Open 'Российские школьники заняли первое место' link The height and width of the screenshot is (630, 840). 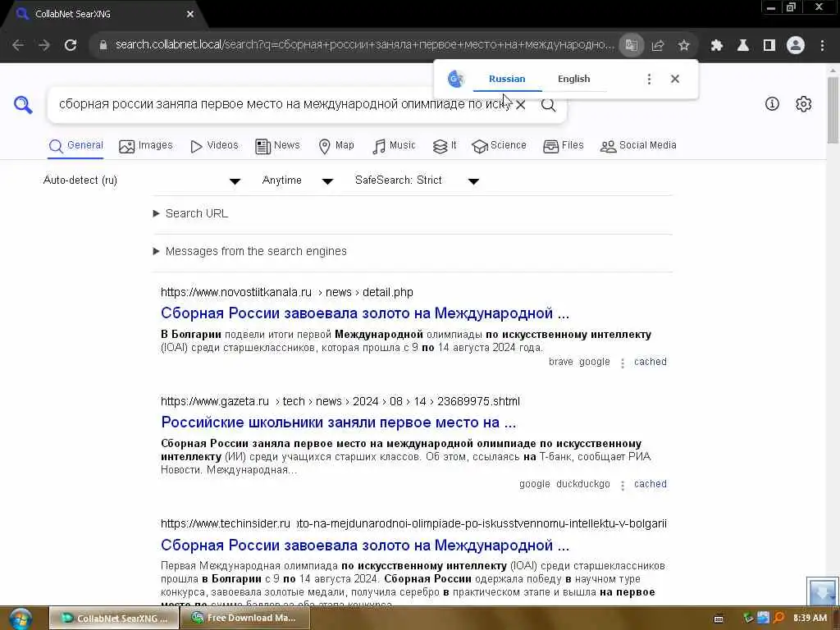[338, 422]
